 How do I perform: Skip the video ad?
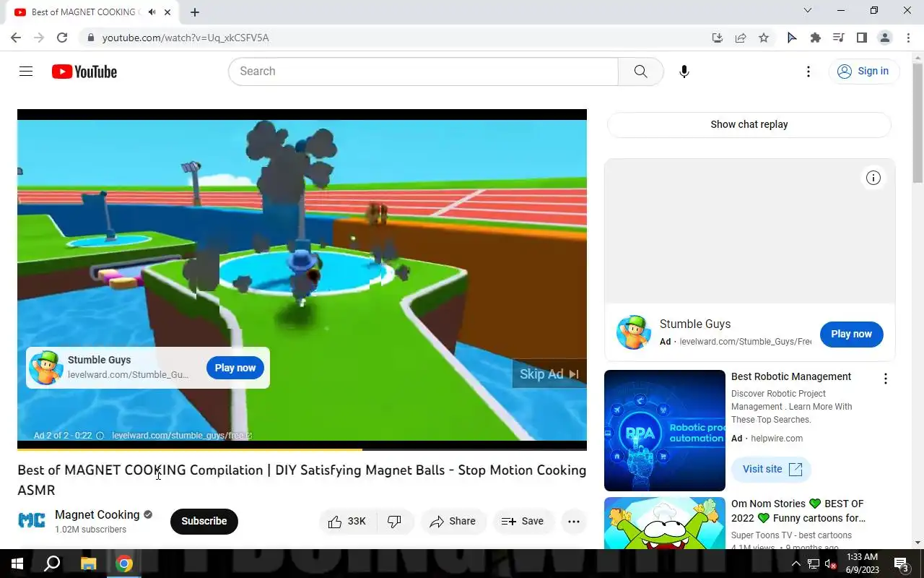(549, 374)
